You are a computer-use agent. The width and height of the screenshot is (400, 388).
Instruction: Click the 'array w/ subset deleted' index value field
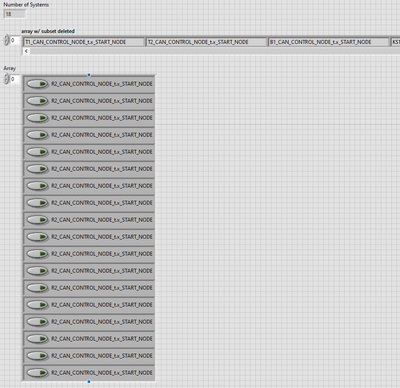coord(15,40)
